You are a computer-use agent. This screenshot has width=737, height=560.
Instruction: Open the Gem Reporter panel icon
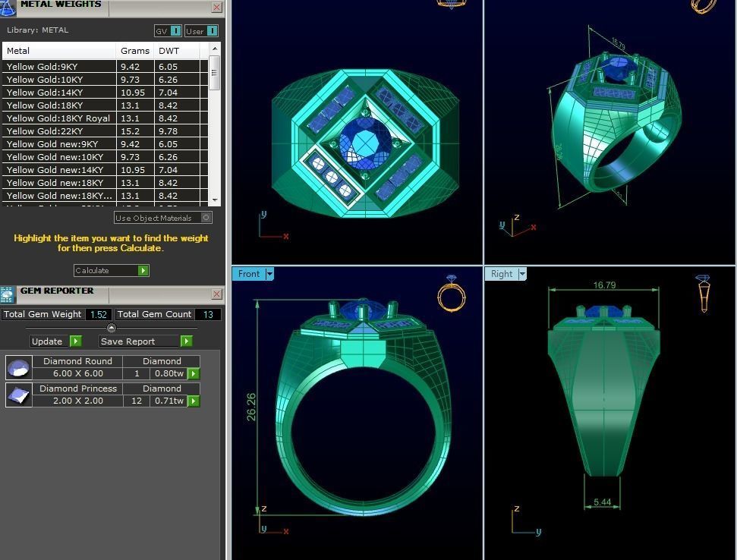[7, 294]
